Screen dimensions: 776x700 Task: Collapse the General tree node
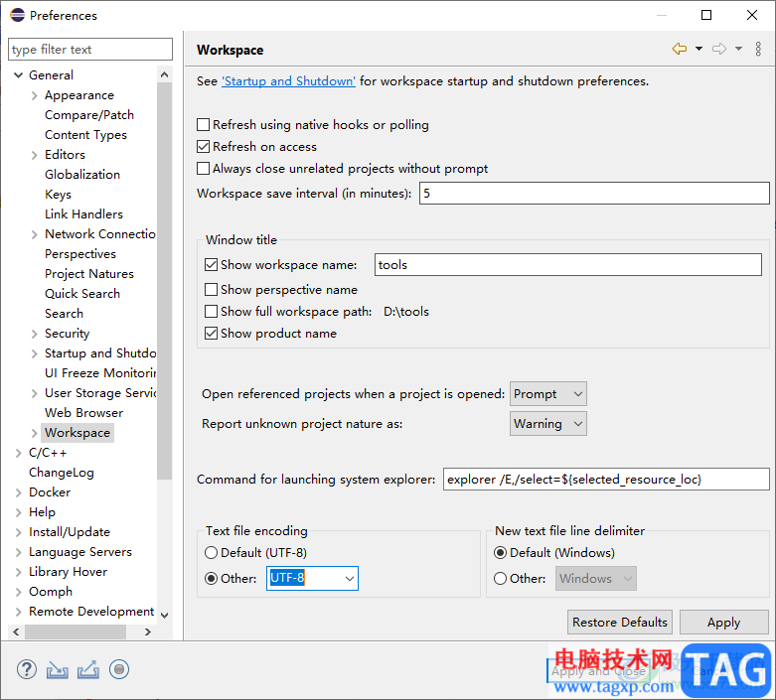(18, 75)
